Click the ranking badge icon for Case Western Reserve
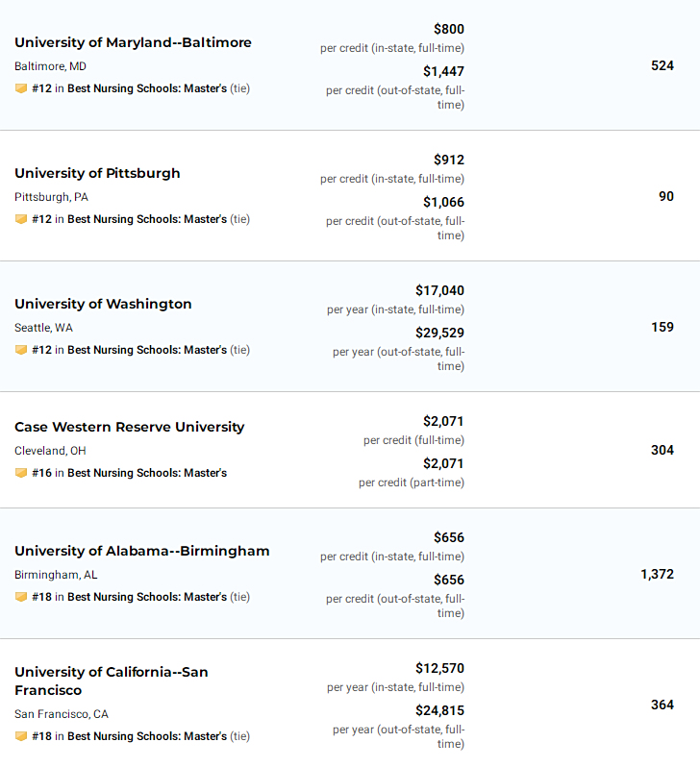 point(21,473)
